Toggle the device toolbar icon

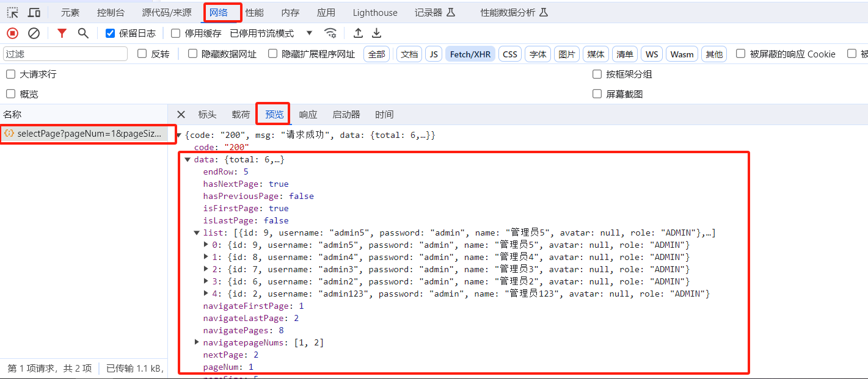(34, 12)
